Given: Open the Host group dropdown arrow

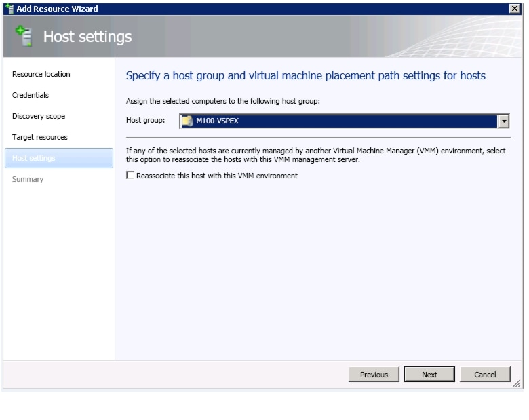Looking at the screenshot, I should 503,121.
